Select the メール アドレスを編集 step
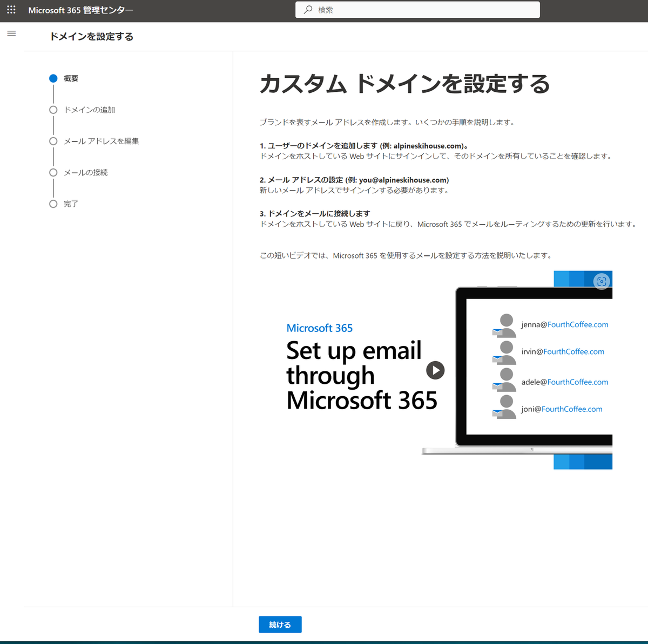This screenshot has height=644, width=648. (x=94, y=141)
